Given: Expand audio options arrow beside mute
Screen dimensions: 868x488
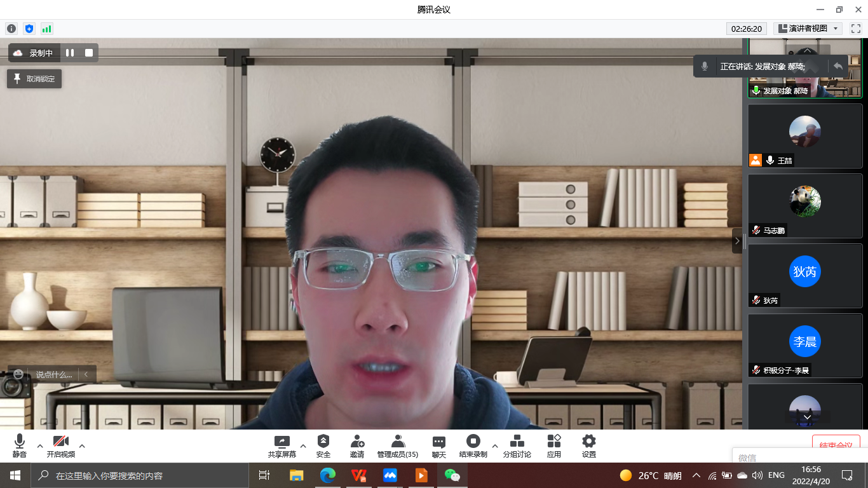Looking at the screenshot, I should point(40,445).
